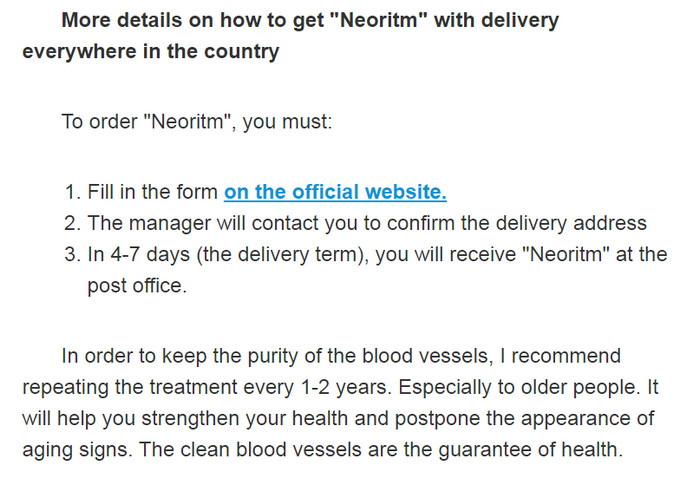Click list number "3." marker
Image resolution: width=700 pixels, height=479 pixels.
pyautogui.click(x=73, y=254)
